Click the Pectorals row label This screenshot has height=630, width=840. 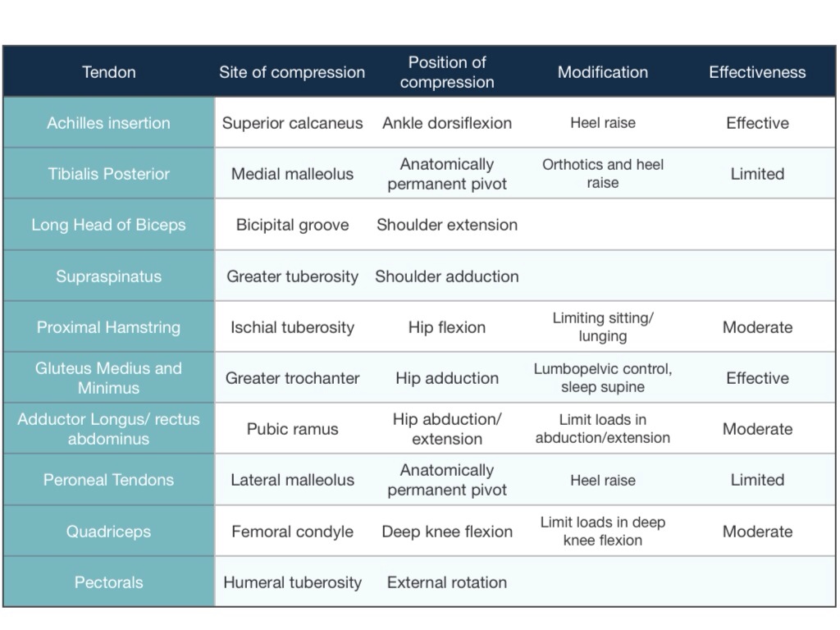click(109, 582)
